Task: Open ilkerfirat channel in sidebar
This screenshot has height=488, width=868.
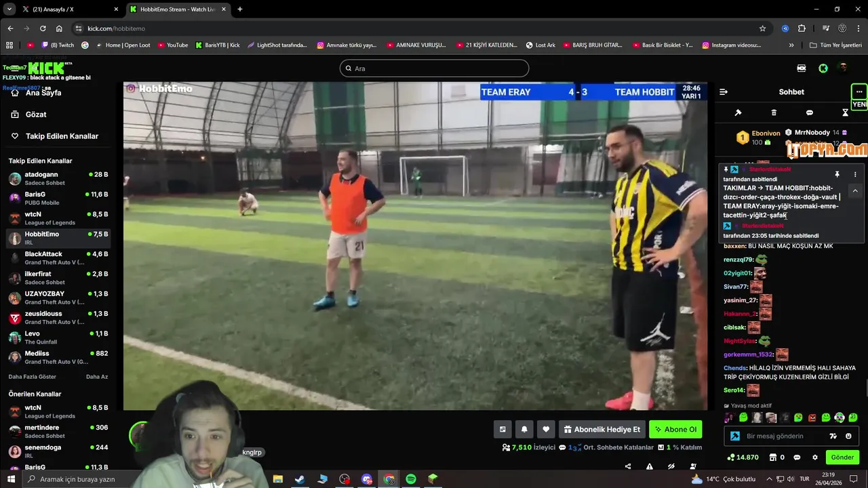Action: click(x=58, y=278)
